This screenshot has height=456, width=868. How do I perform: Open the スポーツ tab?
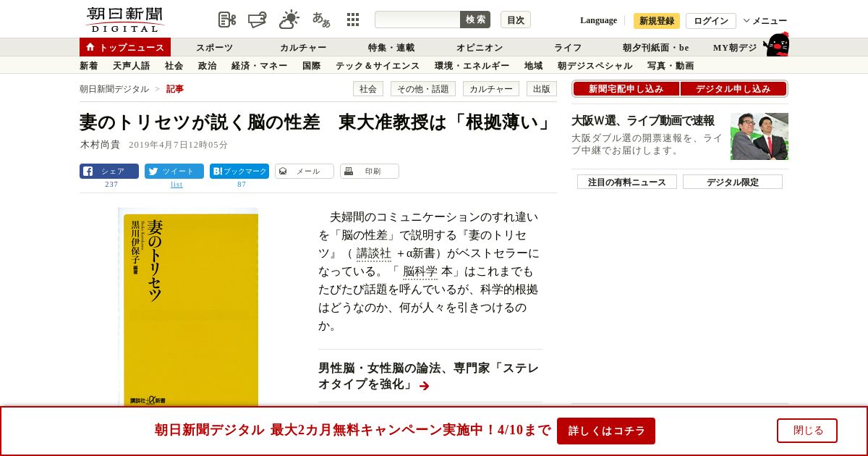click(214, 48)
